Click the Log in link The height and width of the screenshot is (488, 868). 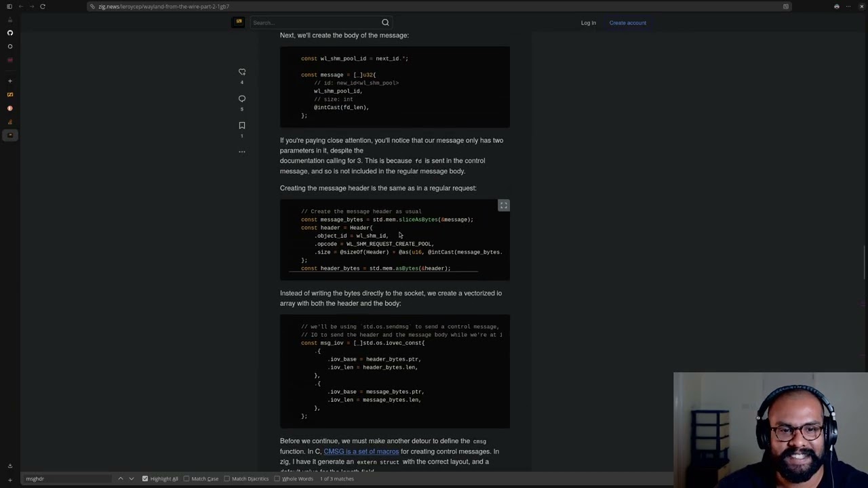[x=588, y=22]
